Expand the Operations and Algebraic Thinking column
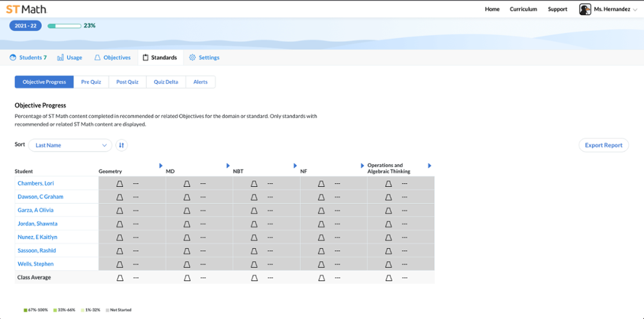Screen dimensions: 644x319 [430, 166]
